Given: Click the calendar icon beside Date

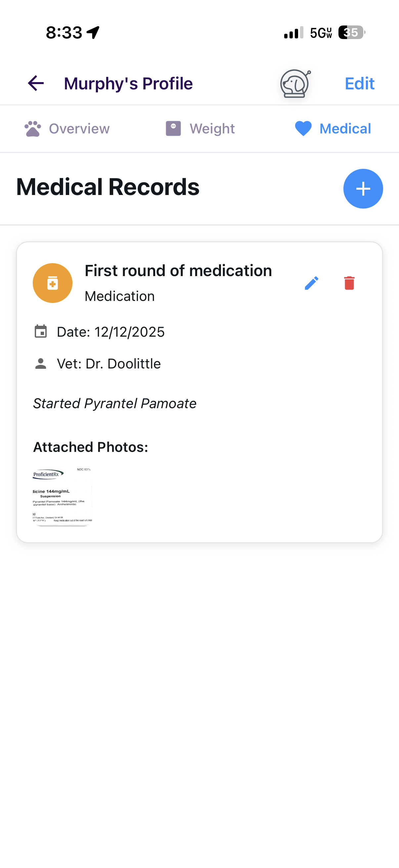Looking at the screenshot, I should (41, 332).
